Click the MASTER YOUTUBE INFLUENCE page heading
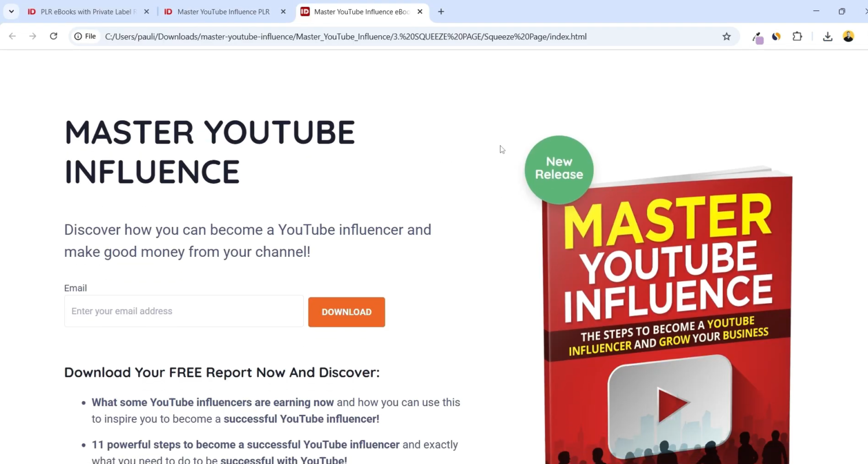The width and height of the screenshot is (868, 464). click(209, 152)
